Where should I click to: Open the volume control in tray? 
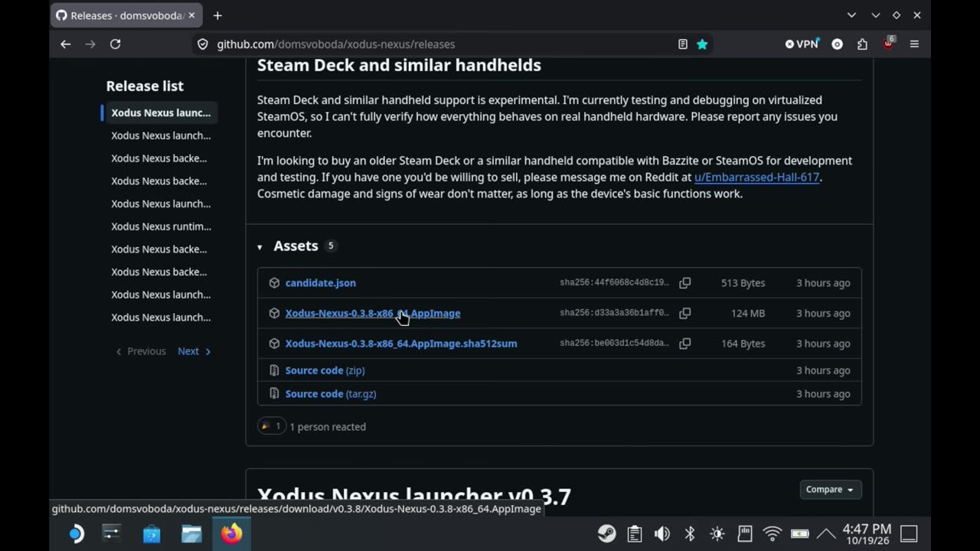pos(662,533)
